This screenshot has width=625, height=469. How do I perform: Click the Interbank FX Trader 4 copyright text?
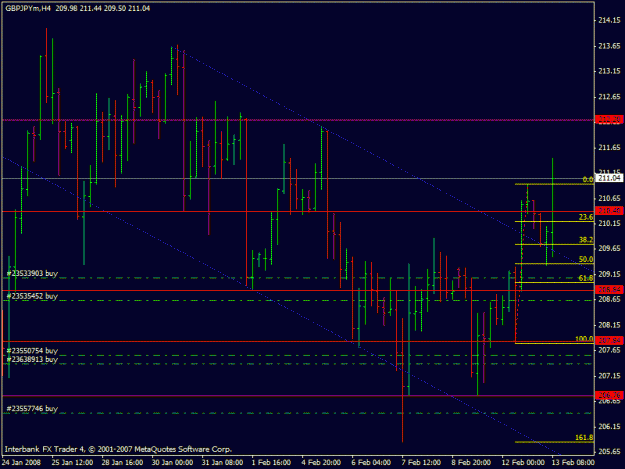click(x=118, y=449)
